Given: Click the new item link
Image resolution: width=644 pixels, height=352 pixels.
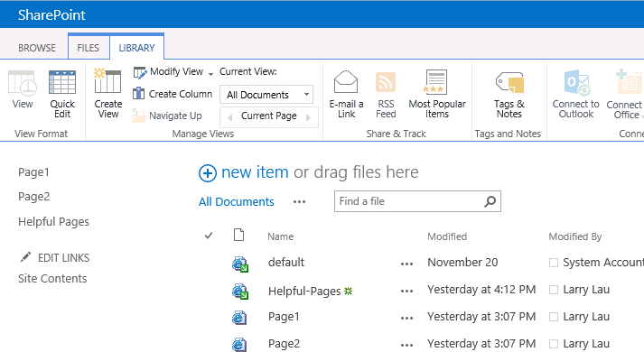Looking at the screenshot, I should pyautogui.click(x=255, y=172).
